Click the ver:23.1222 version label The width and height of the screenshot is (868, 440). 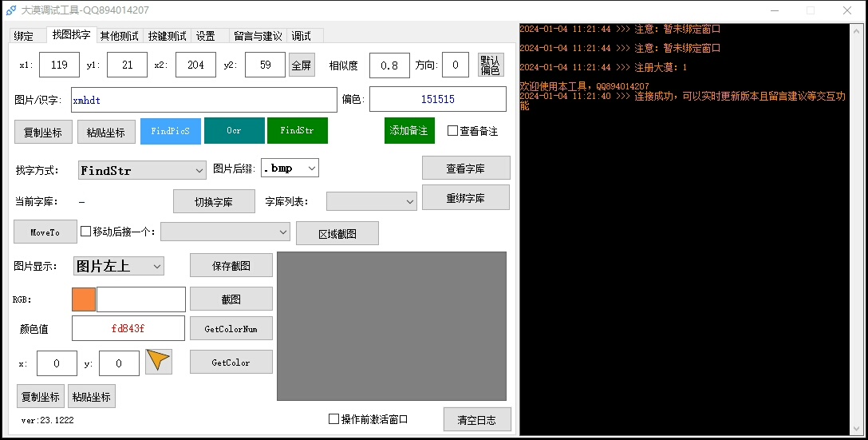[47, 420]
